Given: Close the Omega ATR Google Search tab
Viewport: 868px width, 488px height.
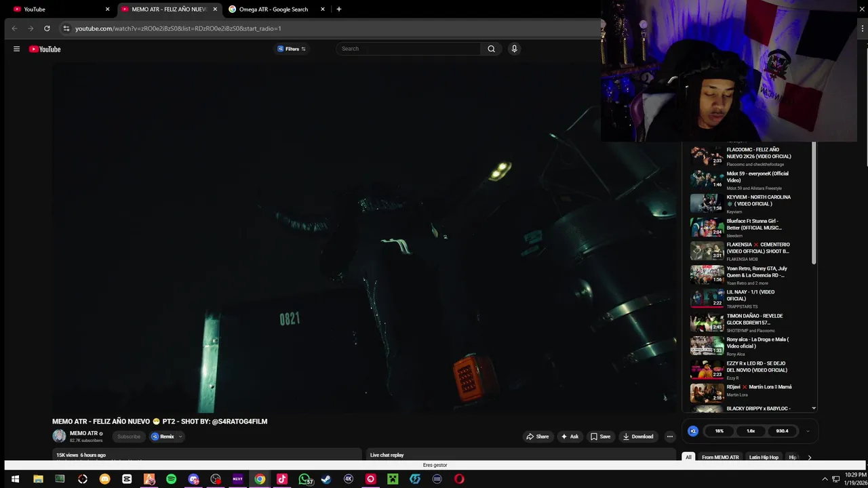Looking at the screenshot, I should (x=323, y=9).
